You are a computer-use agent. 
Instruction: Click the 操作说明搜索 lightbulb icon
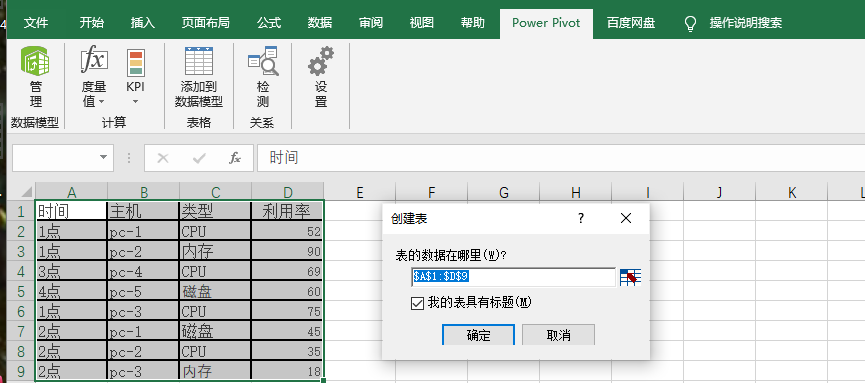[x=690, y=23]
